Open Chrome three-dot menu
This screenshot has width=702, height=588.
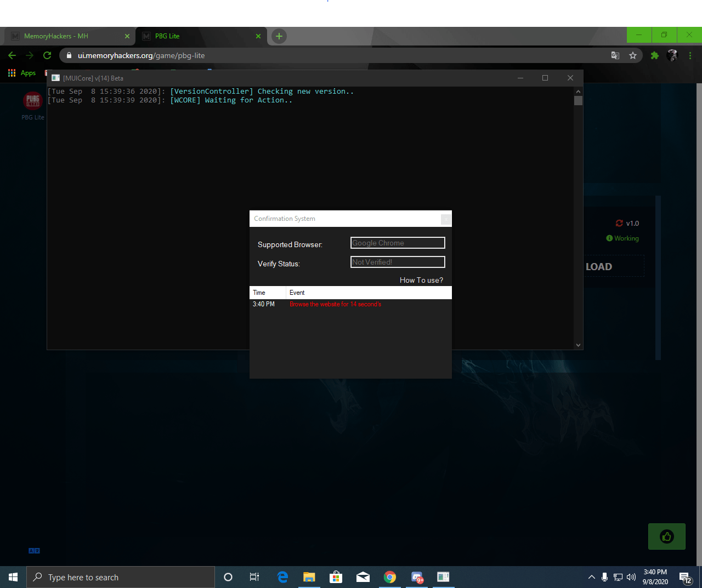690,55
